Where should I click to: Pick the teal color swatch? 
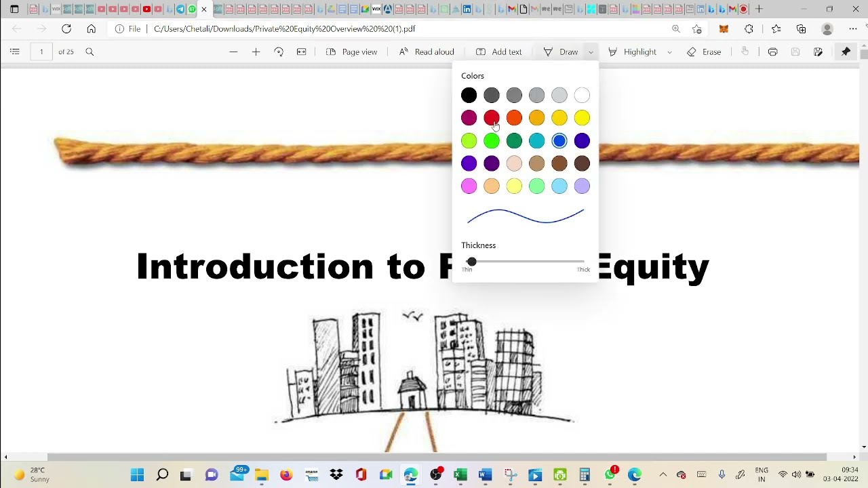click(536, 141)
